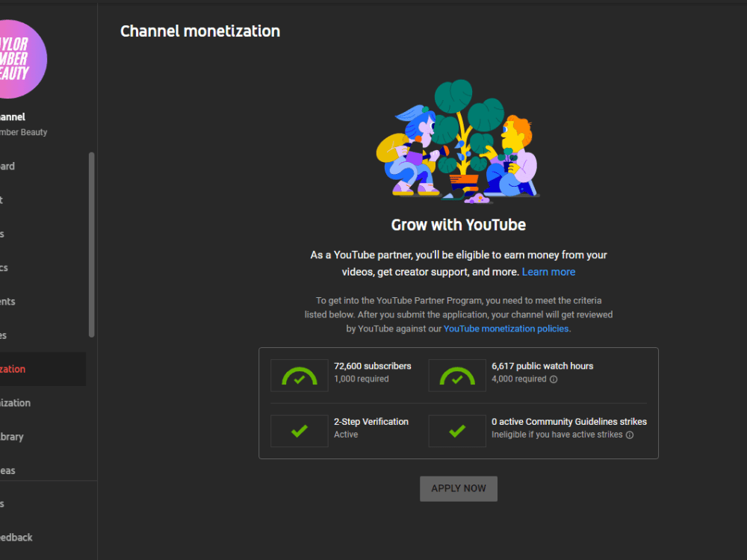Click '0 active Community Guidelines strikes' text
The image size is (747, 560).
tap(569, 421)
